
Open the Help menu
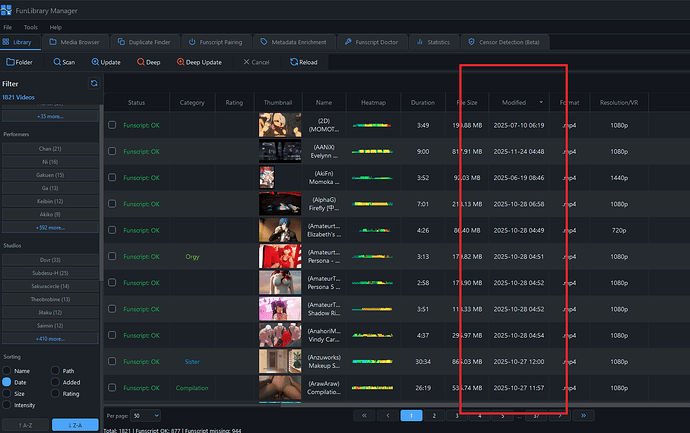(x=55, y=27)
